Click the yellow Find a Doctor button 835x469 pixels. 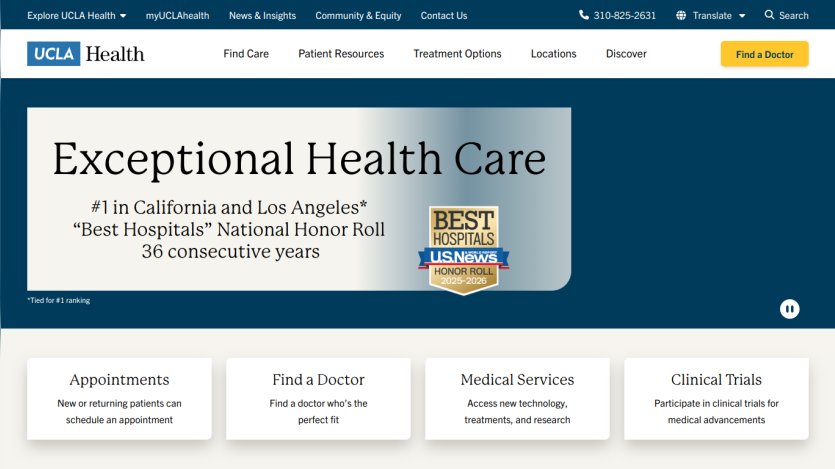tap(764, 54)
